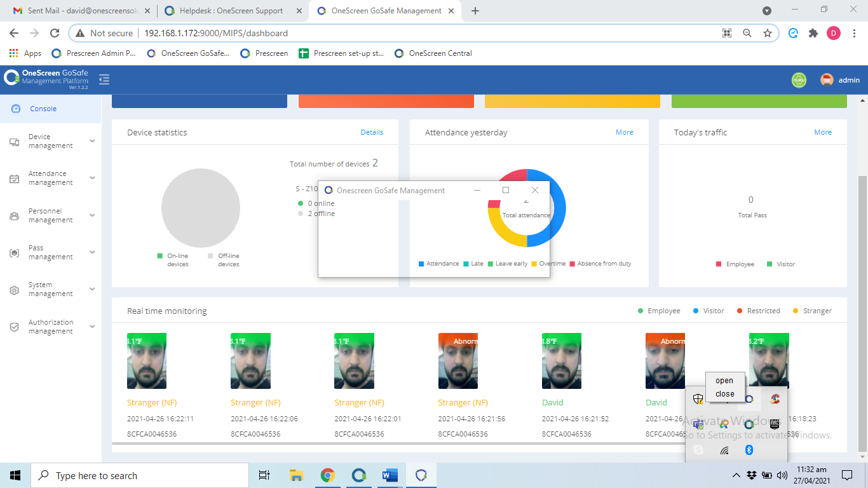Toggle the Visitor legend in Today's traffic
The width and height of the screenshot is (868, 488).
click(780, 264)
